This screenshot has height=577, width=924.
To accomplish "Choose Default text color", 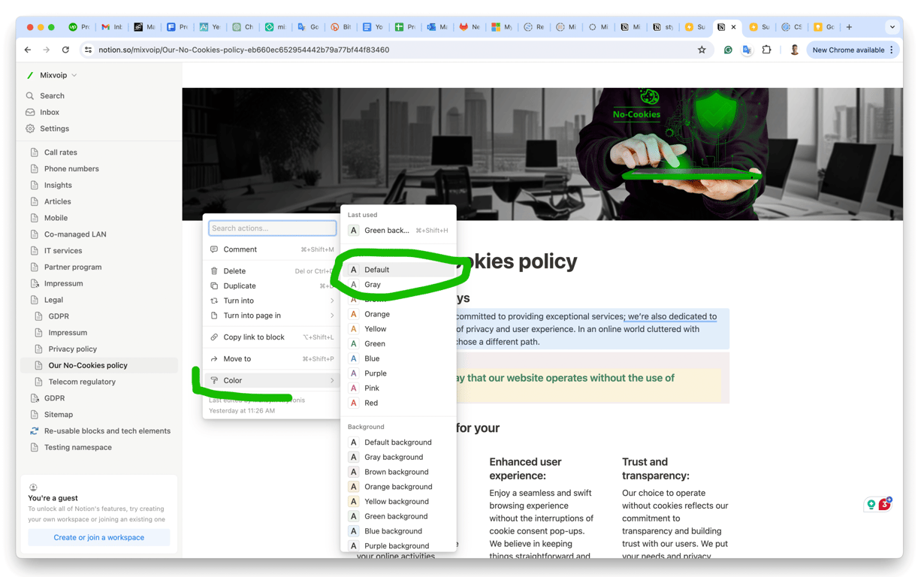I will (398, 270).
